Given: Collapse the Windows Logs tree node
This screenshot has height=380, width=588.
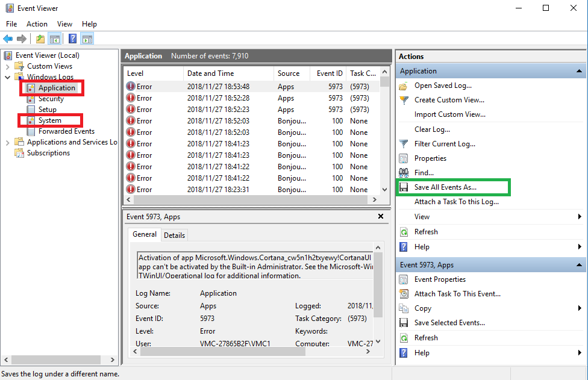Looking at the screenshot, I should click(7, 77).
